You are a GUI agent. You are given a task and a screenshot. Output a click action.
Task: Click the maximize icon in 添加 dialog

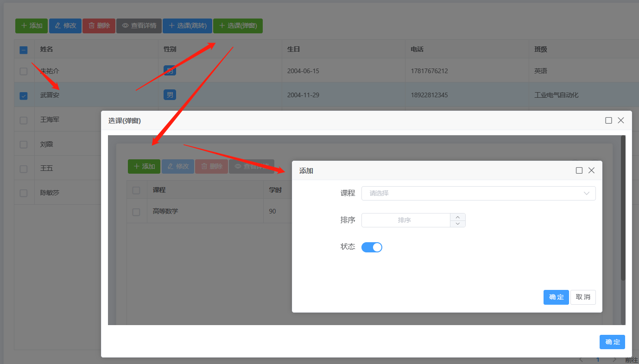pyautogui.click(x=579, y=170)
